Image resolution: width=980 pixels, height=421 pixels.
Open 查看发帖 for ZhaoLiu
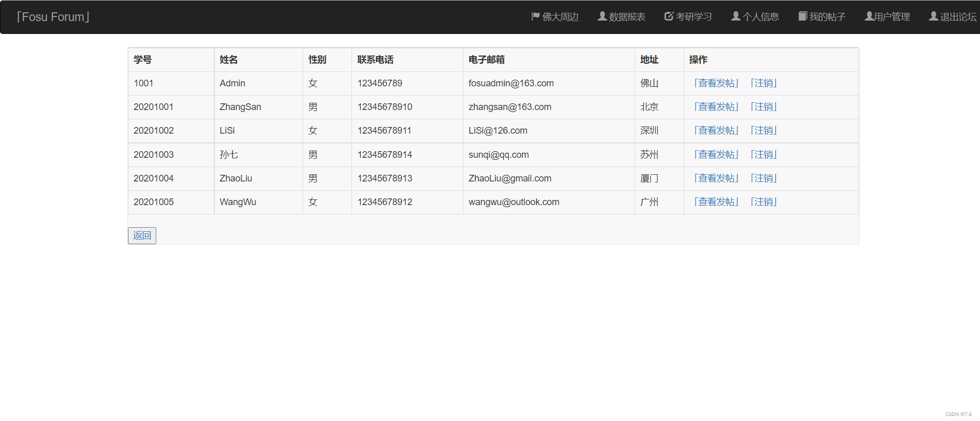(x=716, y=178)
